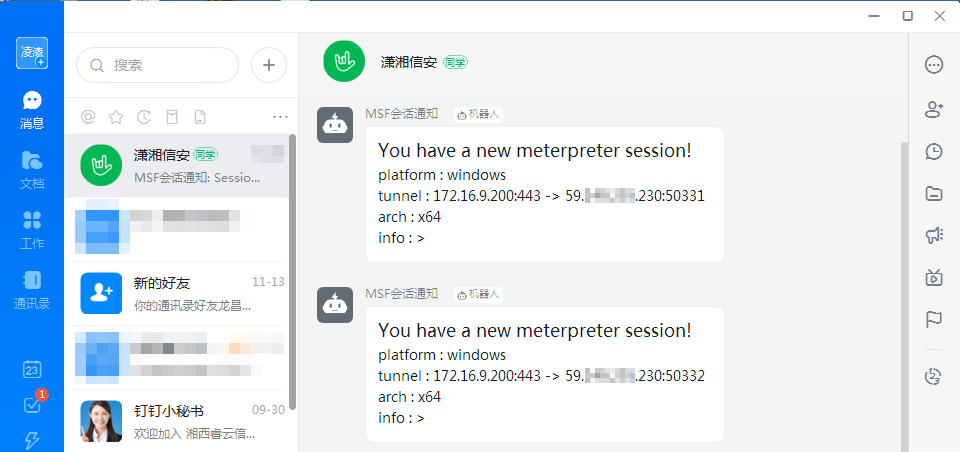Viewport: 960px width, 452px height.
Task: Click the conversation list scrollbar
Action: [293, 271]
